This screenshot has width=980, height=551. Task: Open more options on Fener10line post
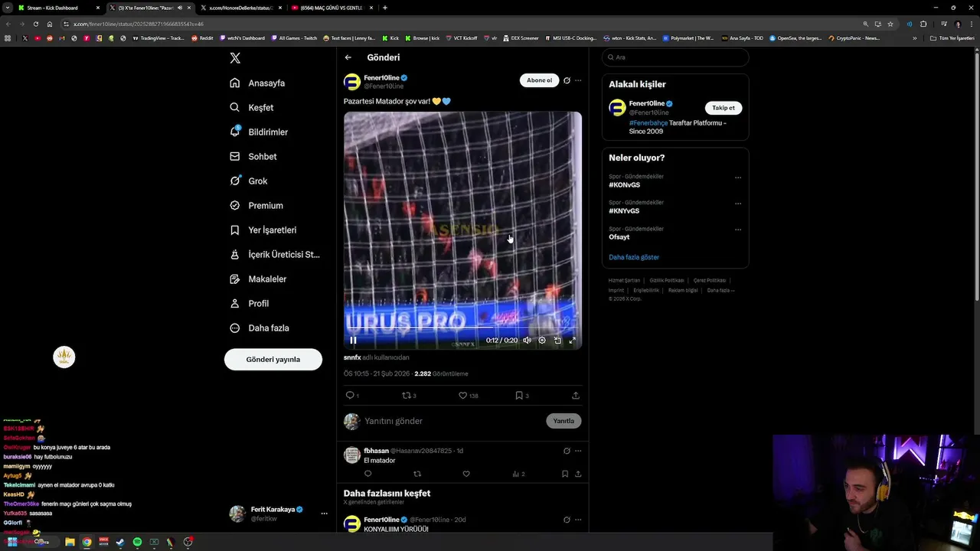(578, 80)
